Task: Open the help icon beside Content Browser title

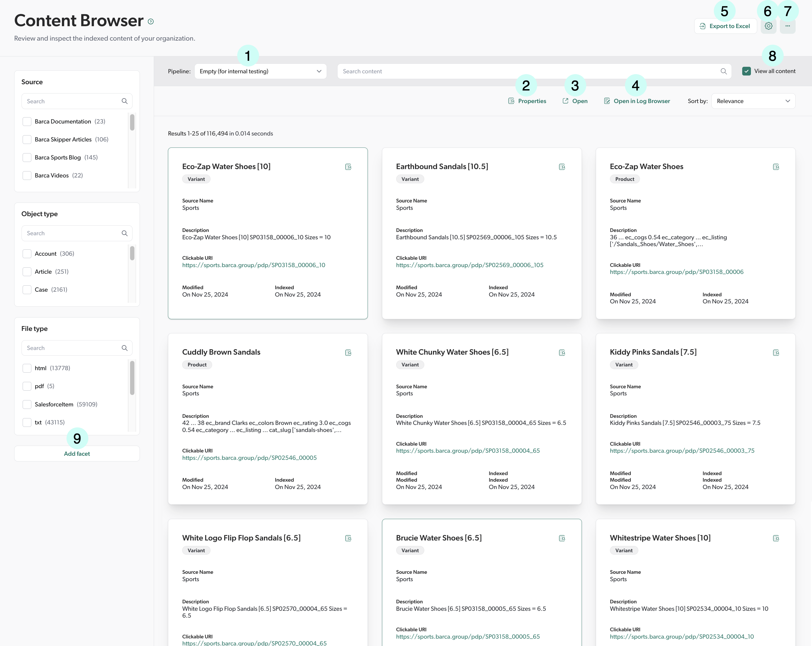Action: pos(151,22)
